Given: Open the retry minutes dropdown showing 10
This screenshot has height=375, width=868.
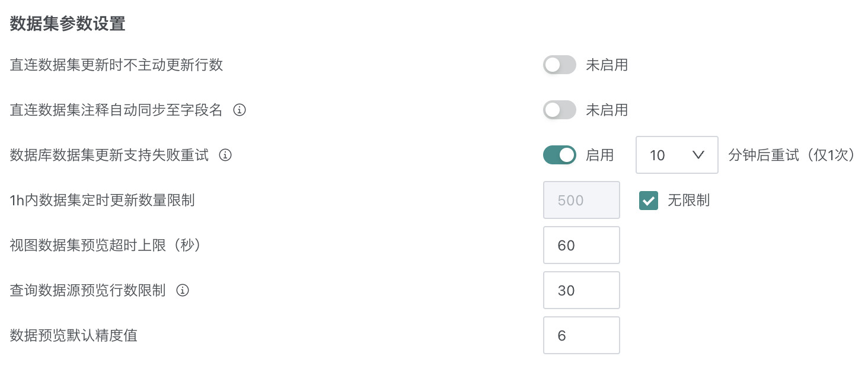Looking at the screenshot, I should (676, 155).
